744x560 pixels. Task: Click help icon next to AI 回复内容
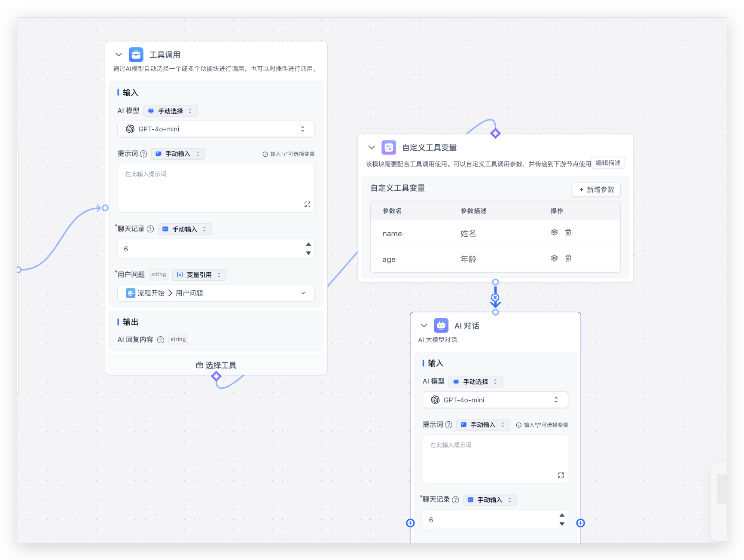[x=161, y=340]
